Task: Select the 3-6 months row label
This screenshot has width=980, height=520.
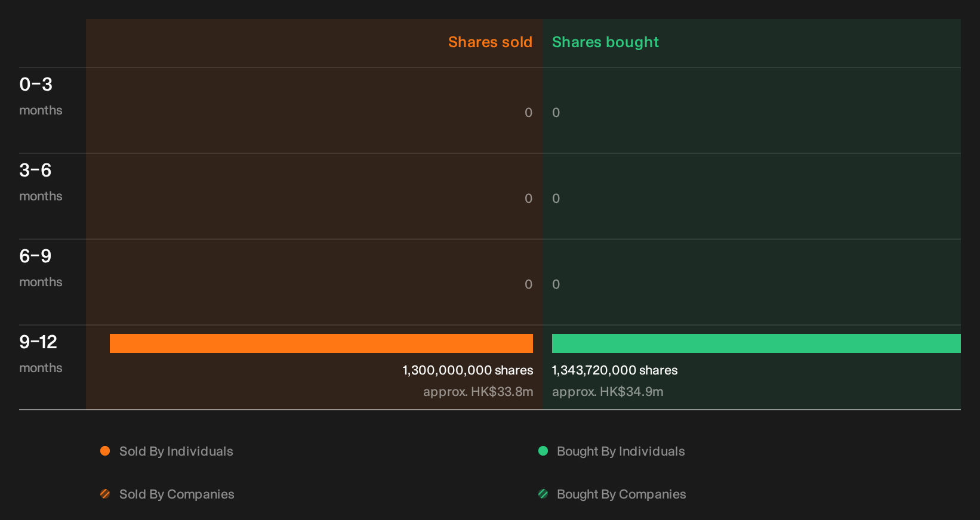Action: coord(41,182)
